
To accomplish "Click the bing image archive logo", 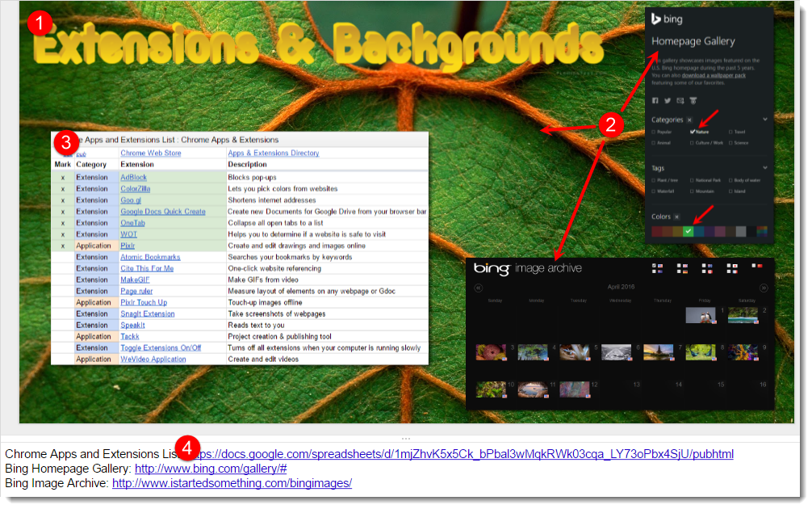I will point(527,268).
